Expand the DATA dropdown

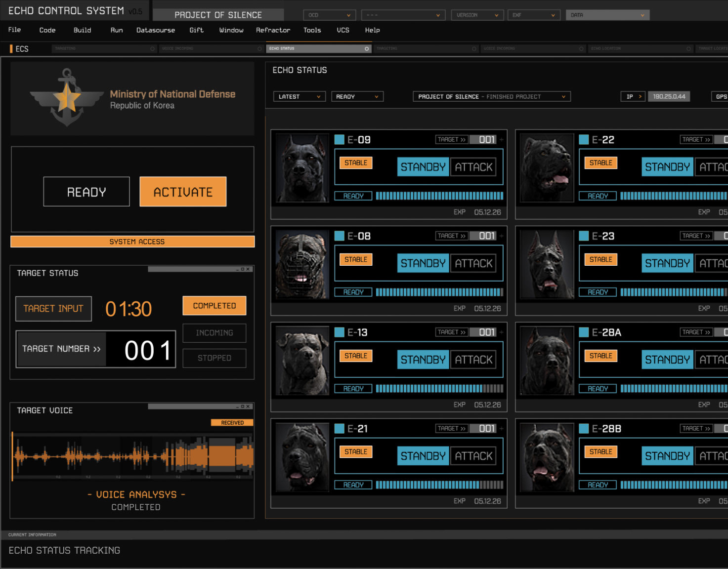607,15
